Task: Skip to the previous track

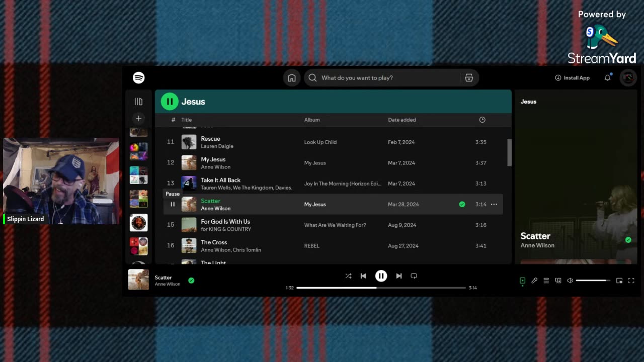Action: coord(363,276)
